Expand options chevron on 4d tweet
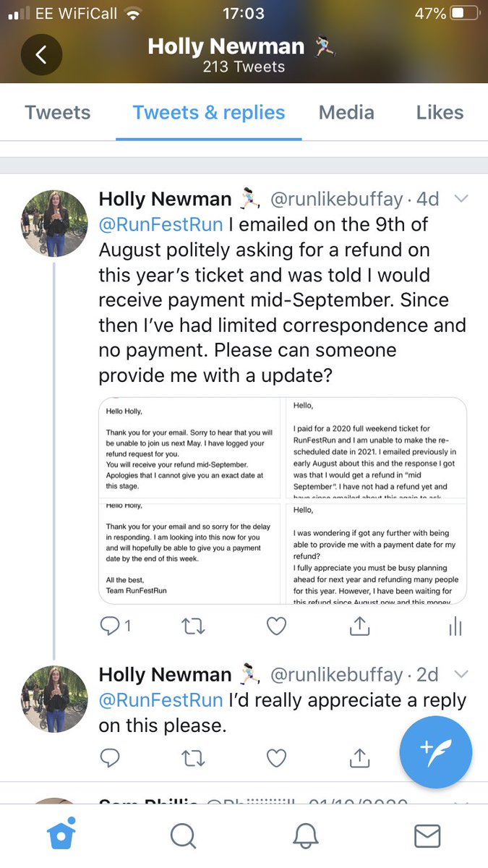Viewport: 488px width, 868px height. coord(460,199)
